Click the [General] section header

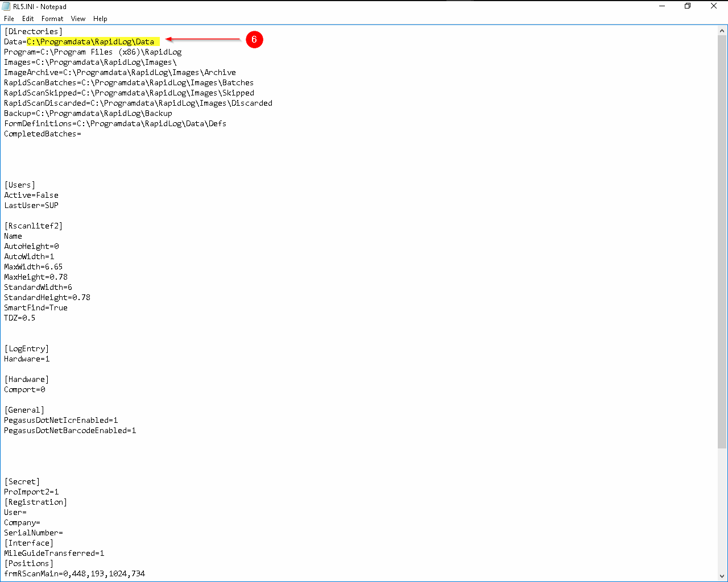(24, 410)
